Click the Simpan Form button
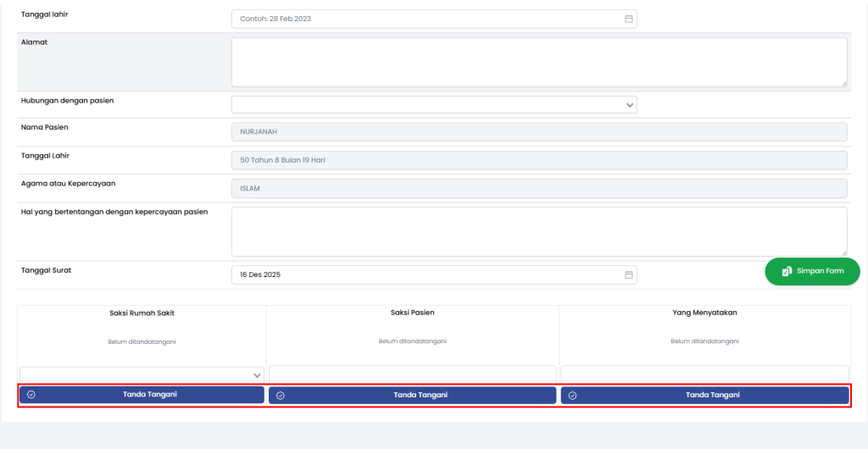Viewport: 868px width, 449px height. pos(812,271)
